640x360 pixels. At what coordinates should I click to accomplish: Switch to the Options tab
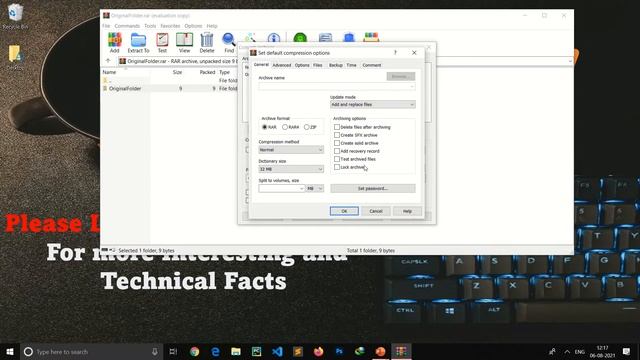pyautogui.click(x=302, y=65)
